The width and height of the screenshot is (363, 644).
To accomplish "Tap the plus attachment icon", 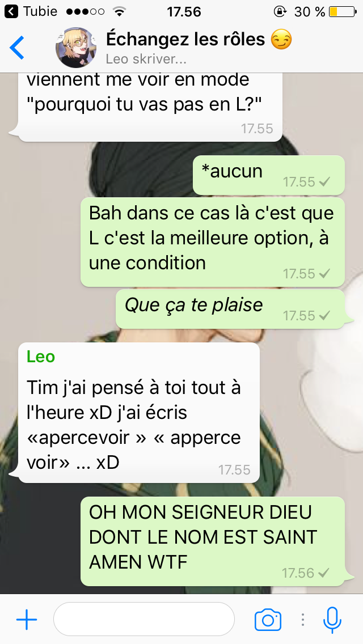I will tap(27, 620).
